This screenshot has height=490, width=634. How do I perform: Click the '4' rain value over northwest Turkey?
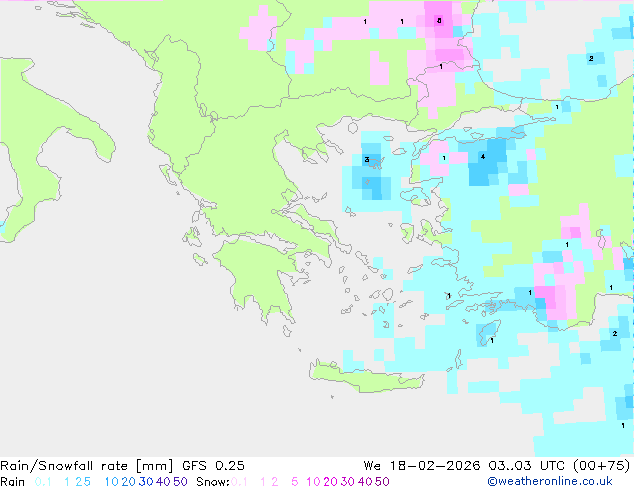(x=483, y=156)
